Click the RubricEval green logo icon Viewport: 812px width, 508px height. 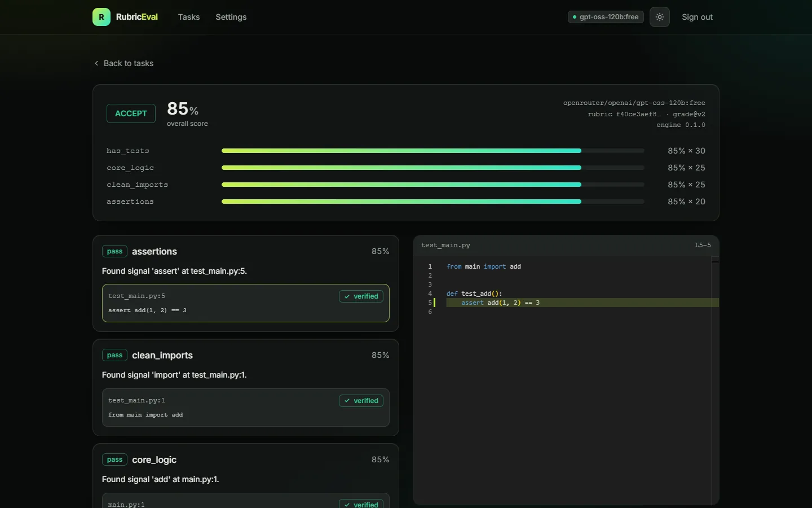101,17
